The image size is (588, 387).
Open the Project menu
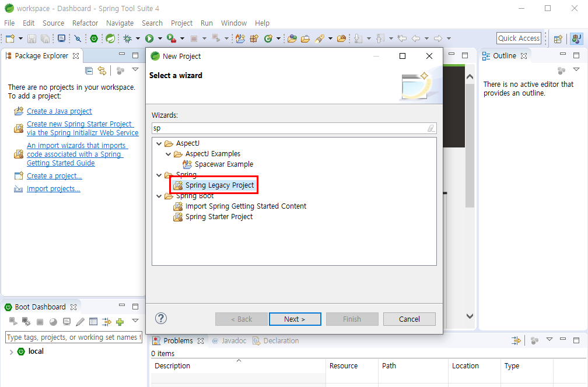click(x=181, y=23)
